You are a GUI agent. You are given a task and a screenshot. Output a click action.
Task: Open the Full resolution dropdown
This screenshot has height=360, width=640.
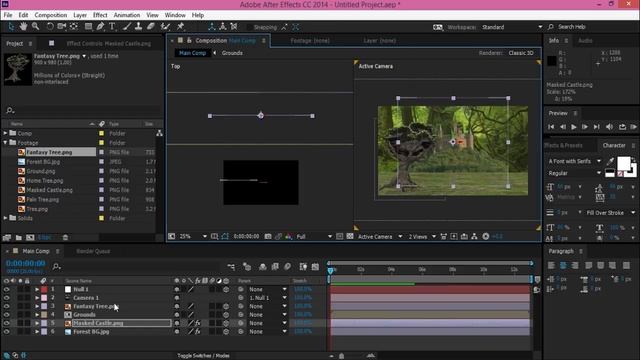pyautogui.click(x=313, y=236)
